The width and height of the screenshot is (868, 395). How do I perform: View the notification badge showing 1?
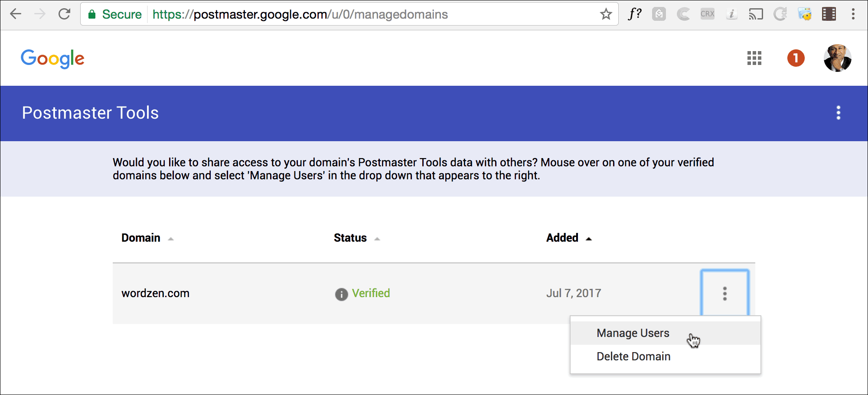click(x=796, y=58)
